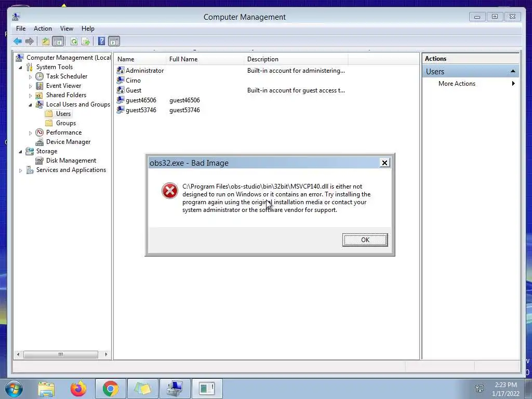Select Device Manager in tree
Screen dimensions: 532x399
(68, 142)
